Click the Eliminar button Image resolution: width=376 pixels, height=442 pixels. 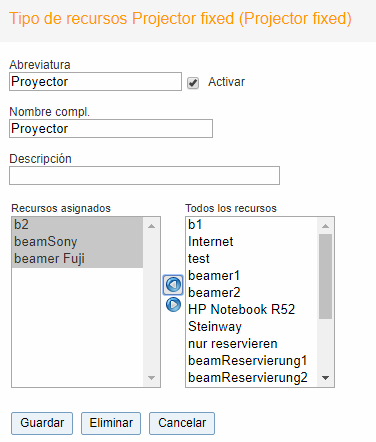[x=111, y=423]
